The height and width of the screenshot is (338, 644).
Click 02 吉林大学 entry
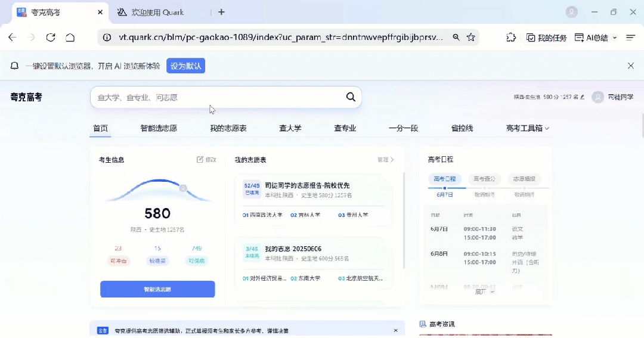click(x=305, y=215)
